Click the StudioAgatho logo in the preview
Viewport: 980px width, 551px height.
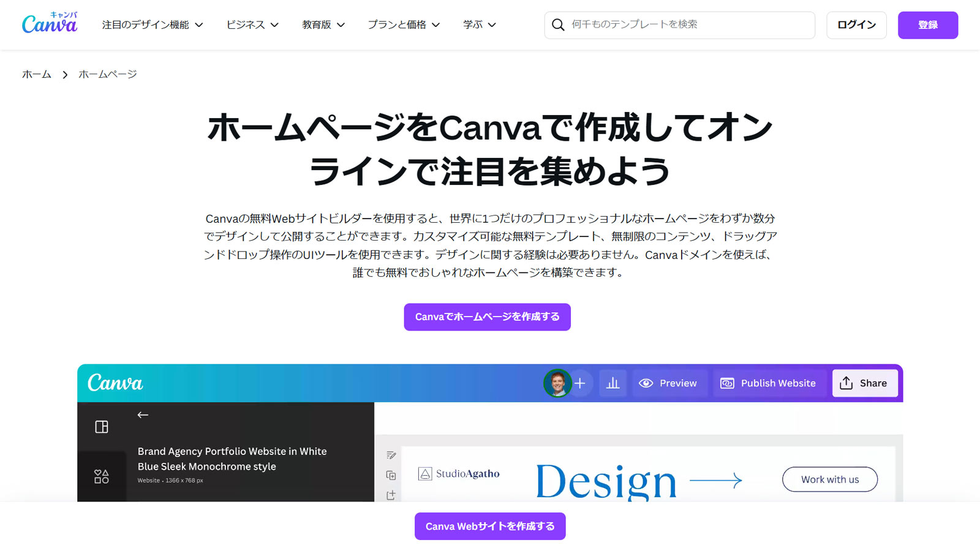(x=459, y=474)
